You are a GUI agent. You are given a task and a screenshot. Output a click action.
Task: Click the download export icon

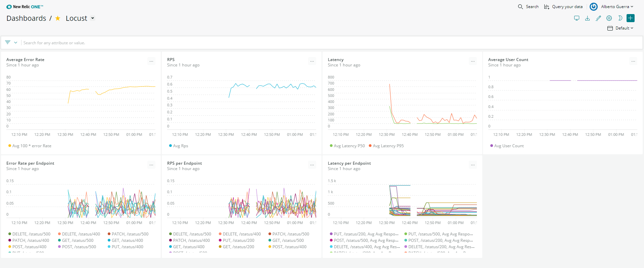(587, 18)
